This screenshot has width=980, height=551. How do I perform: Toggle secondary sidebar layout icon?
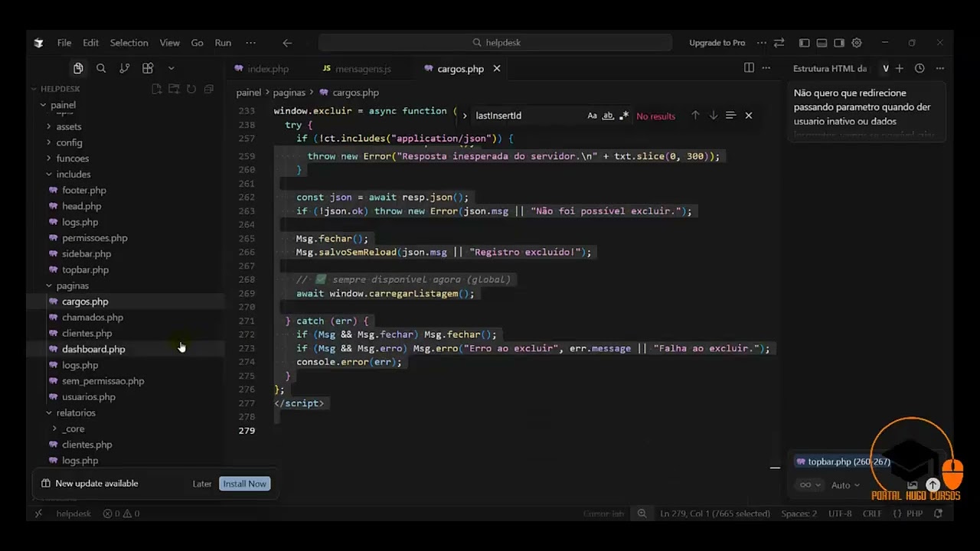[839, 43]
